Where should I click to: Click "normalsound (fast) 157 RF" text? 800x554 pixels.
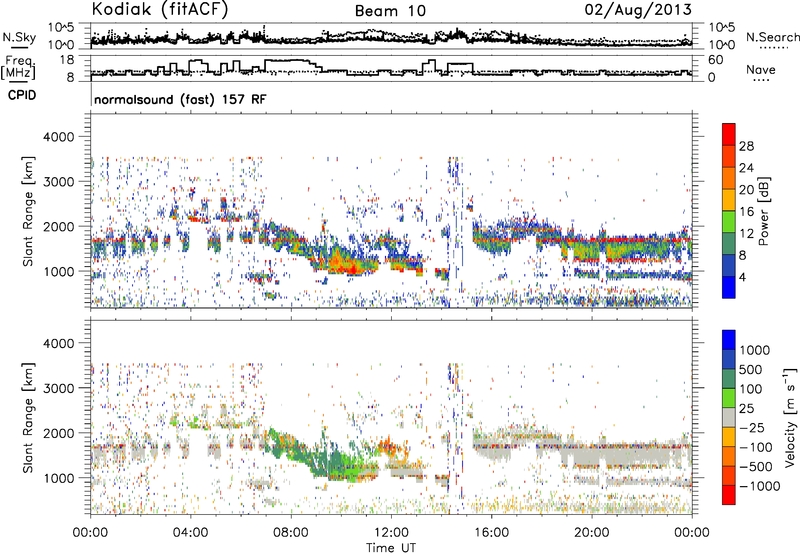pos(180,99)
